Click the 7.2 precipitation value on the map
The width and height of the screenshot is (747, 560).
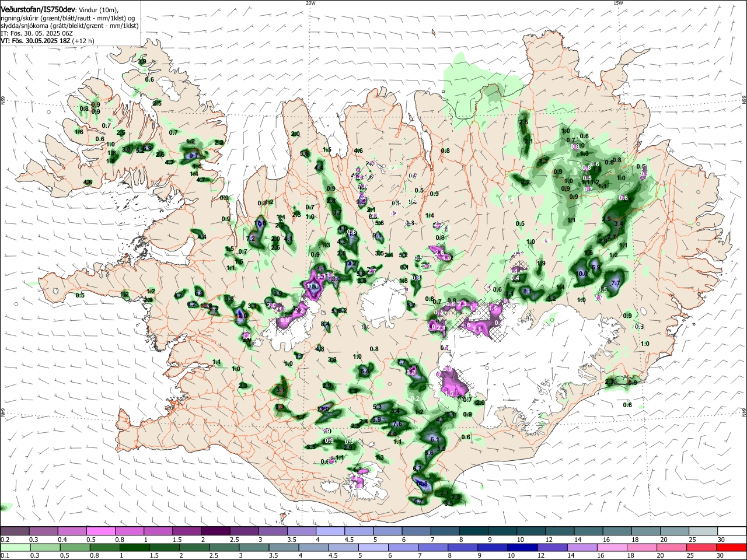click(251, 238)
